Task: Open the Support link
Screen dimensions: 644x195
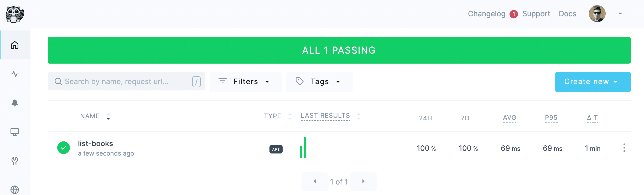Action: 536,14
